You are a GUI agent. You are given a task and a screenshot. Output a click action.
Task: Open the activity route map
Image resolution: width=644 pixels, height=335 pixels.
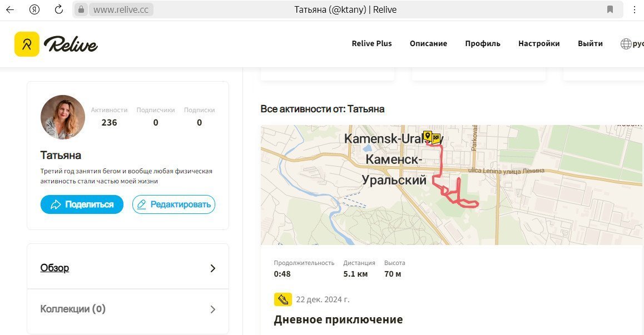pos(452,185)
